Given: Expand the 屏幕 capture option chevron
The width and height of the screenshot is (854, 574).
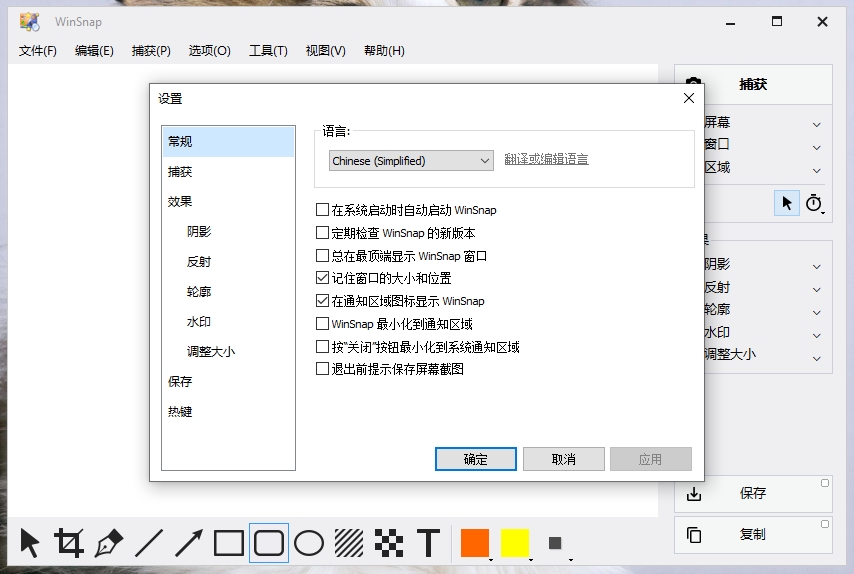Looking at the screenshot, I should click(816, 125).
